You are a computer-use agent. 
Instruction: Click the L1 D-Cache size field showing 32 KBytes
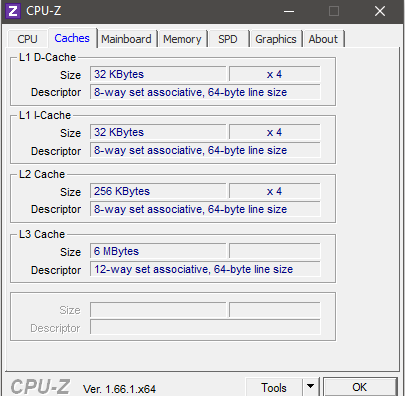[x=158, y=74]
